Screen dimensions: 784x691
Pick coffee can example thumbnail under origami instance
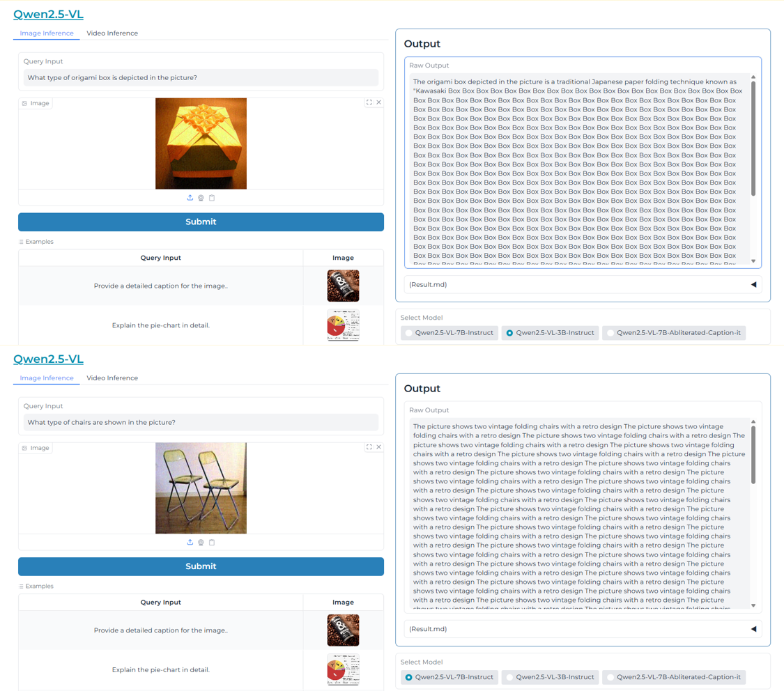[x=343, y=286]
